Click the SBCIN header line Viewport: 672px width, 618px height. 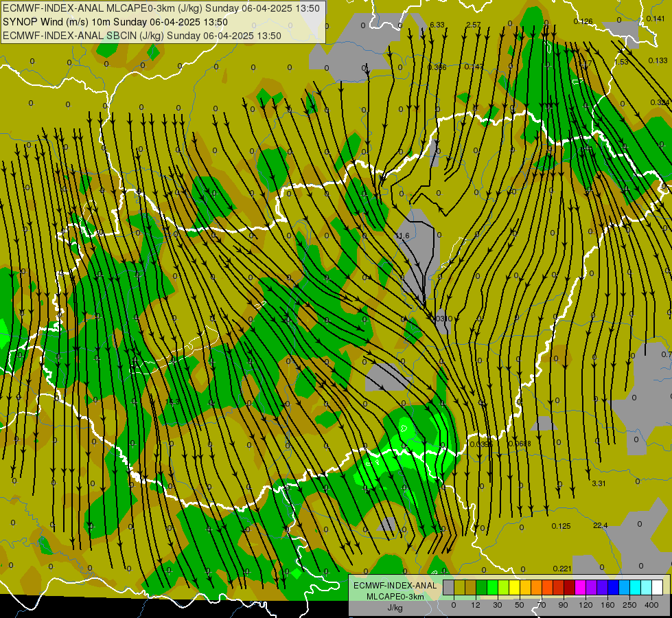pyautogui.click(x=142, y=36)
